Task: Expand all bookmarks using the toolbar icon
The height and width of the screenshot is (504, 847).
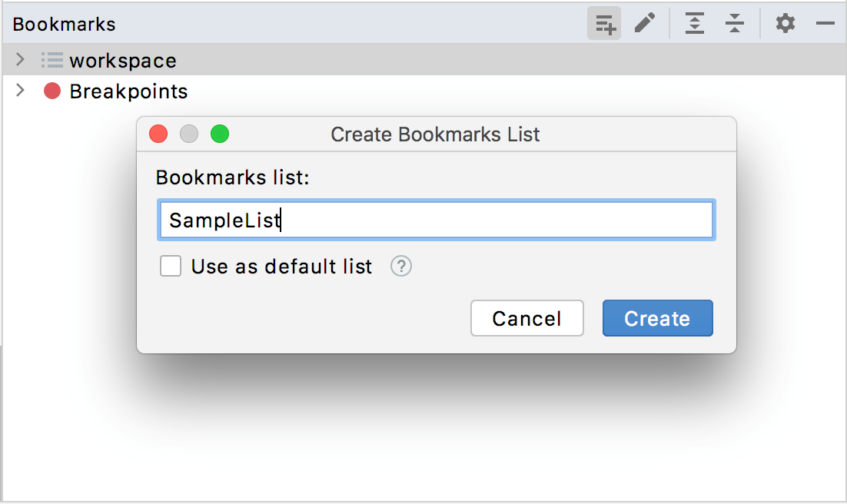Action: (x=694, y=23)
